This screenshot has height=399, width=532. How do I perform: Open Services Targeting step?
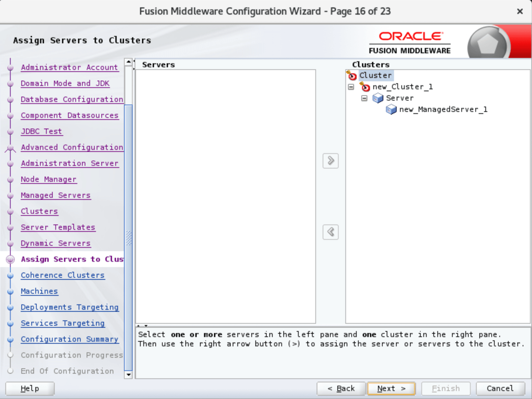[x=63, y=324]
